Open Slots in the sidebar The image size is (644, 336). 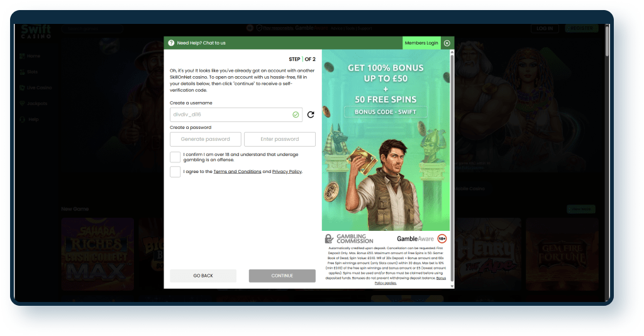click(28, 72)
